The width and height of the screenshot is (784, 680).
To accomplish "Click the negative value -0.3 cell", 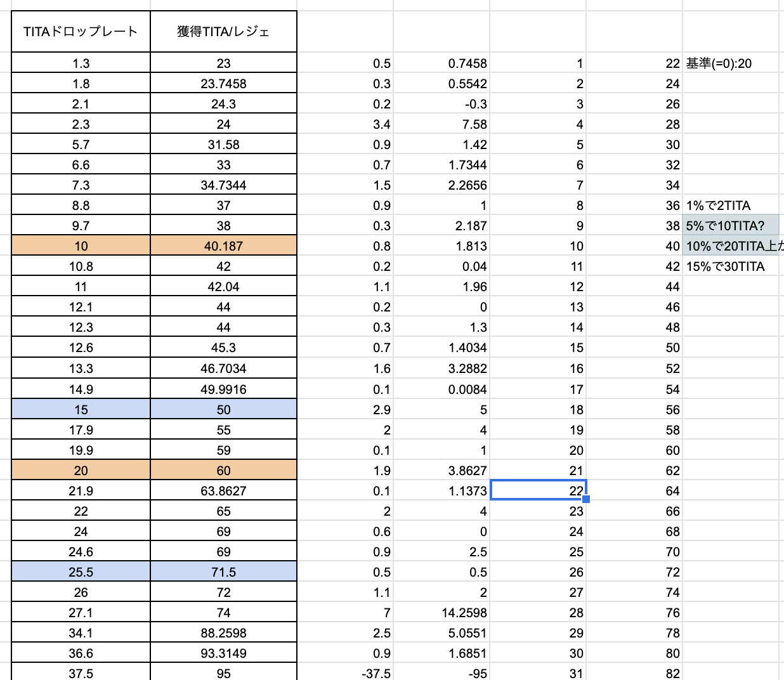I will (x=442, y=103).
